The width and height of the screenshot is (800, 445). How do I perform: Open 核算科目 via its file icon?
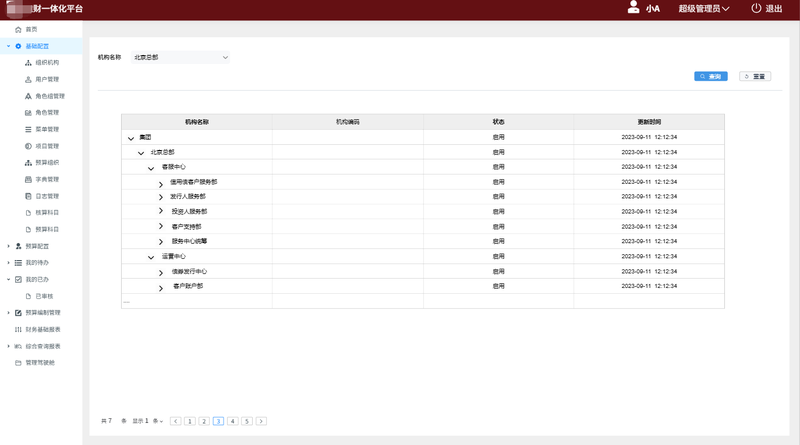pos(28,213)
